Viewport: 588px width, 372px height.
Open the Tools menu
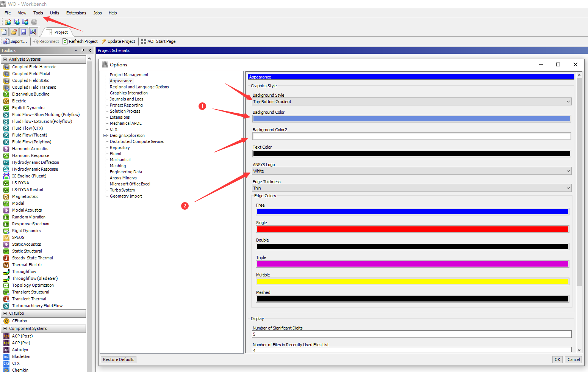click(38, 13)
